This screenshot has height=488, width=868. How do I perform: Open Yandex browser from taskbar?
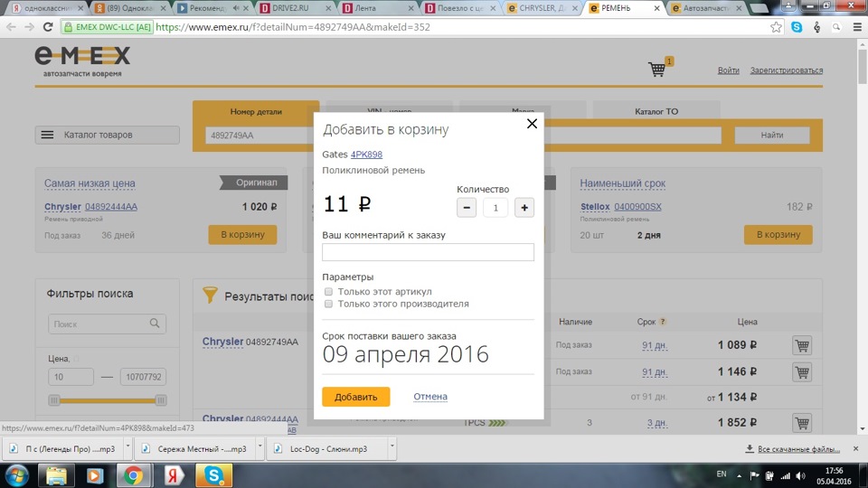pyautogui.click(x=173, y=475)
